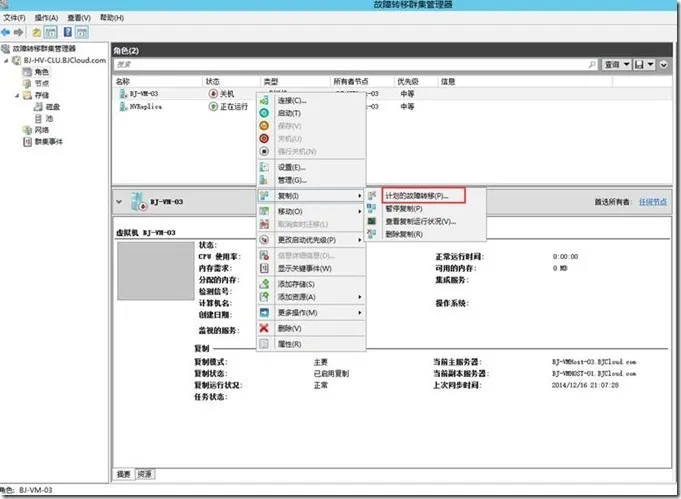This screenshot has width=681, height=499.
Task: Click the back arrow in the toolbar
Action: click(x=6, y=32)
